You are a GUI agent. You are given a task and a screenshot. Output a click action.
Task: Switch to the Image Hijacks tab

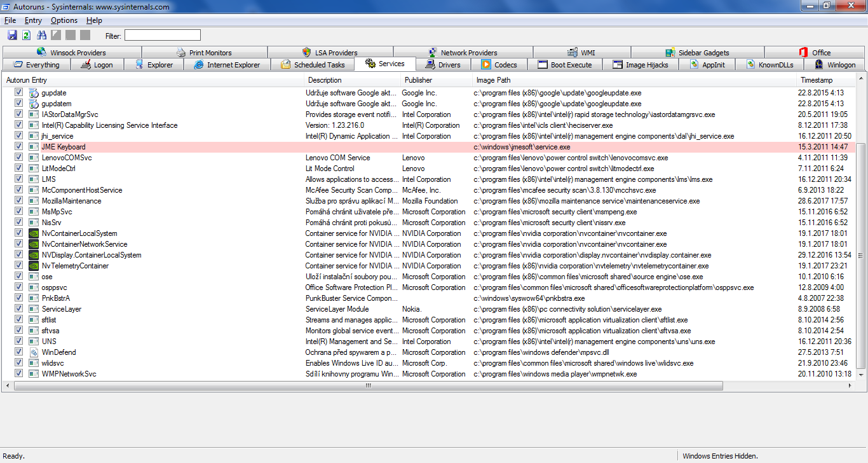[x=641, y=64]
